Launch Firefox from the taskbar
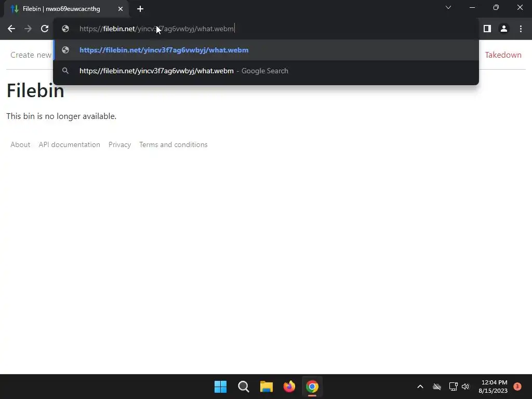Viewport: 532px width, 399px height. [x=289, y=387]
